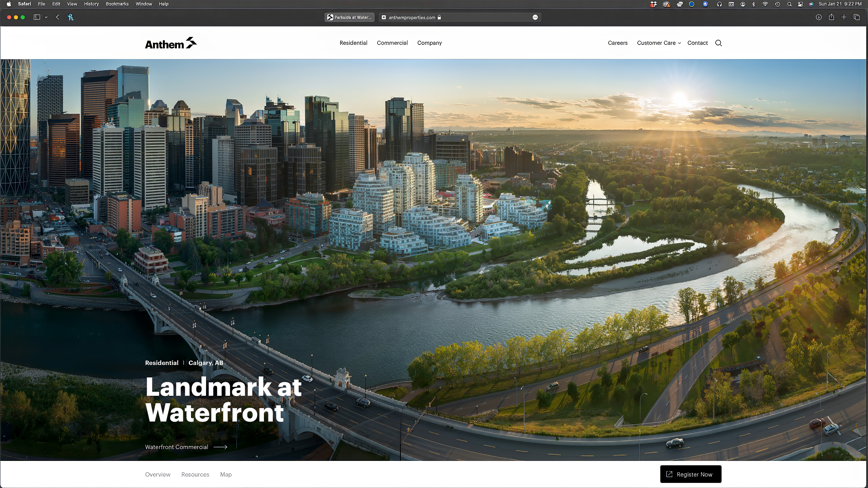Open the Window menu
The width and height of the screenshot is (868, 488).
pos(144,4)
